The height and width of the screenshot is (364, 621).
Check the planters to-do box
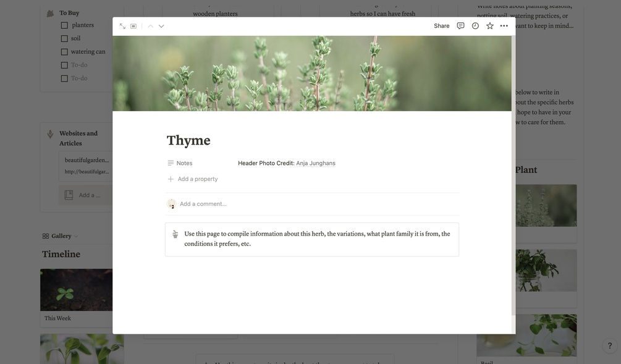pyautogui.click(x=64, y=25)
